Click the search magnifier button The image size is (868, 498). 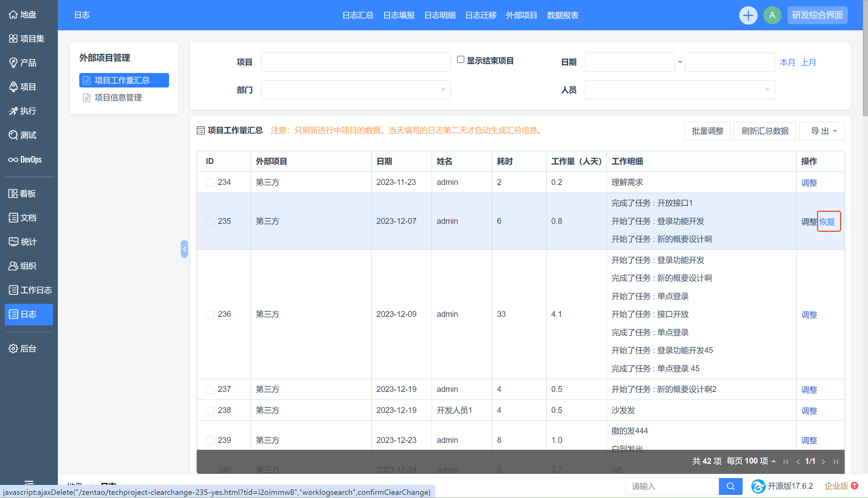pos(731,486)
